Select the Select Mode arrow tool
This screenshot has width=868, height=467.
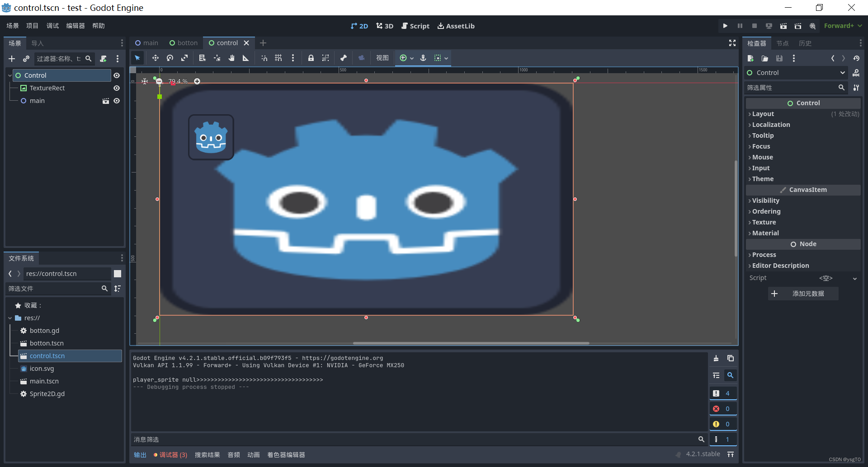[137, 58]
